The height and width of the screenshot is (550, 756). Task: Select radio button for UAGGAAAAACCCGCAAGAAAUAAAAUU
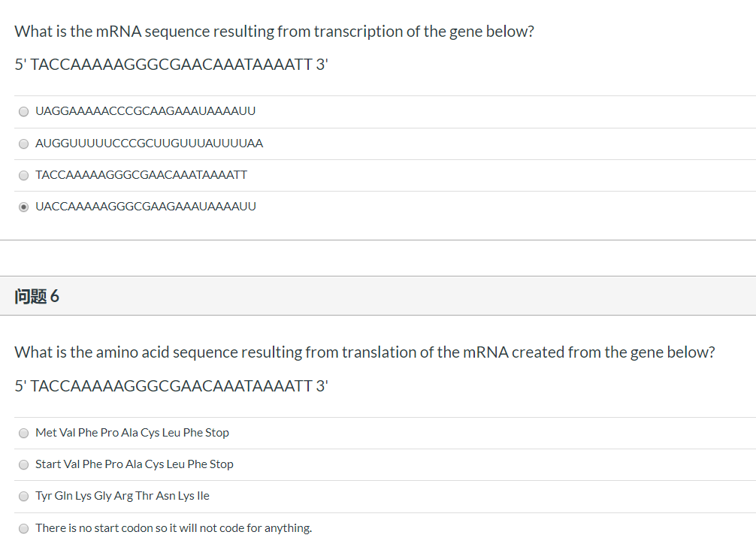(x=23, y=112)
